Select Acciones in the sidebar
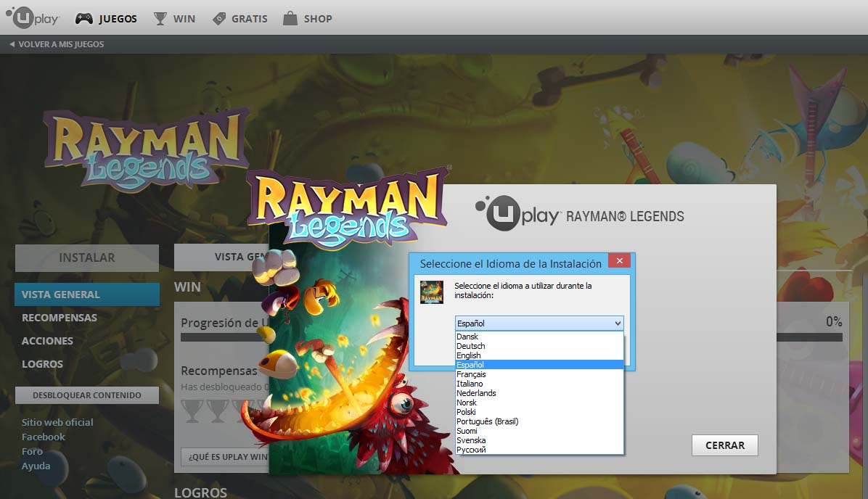The width and height of the screenshot is (868, 499). 47,341
